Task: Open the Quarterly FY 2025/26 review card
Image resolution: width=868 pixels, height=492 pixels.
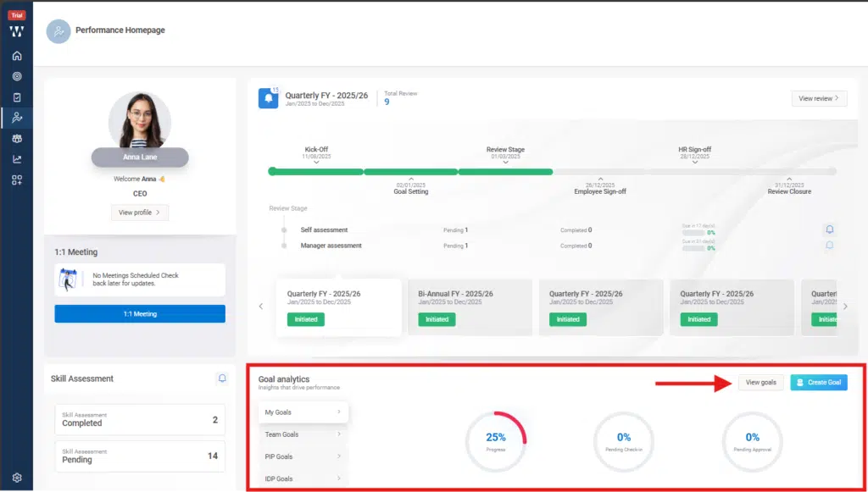Action: [x=338, y=305]
